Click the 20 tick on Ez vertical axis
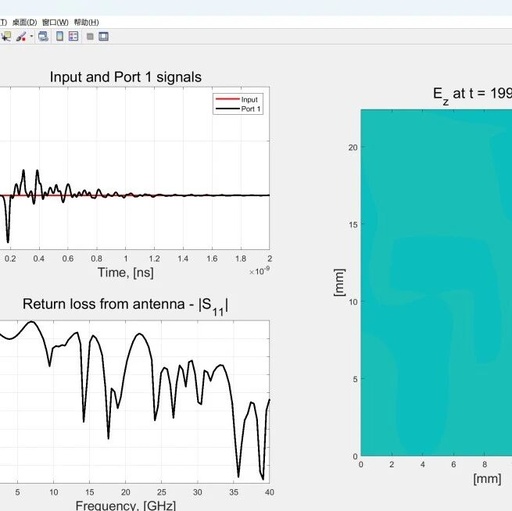The width and height of the screenshot is (512, 511). point(353,147)
